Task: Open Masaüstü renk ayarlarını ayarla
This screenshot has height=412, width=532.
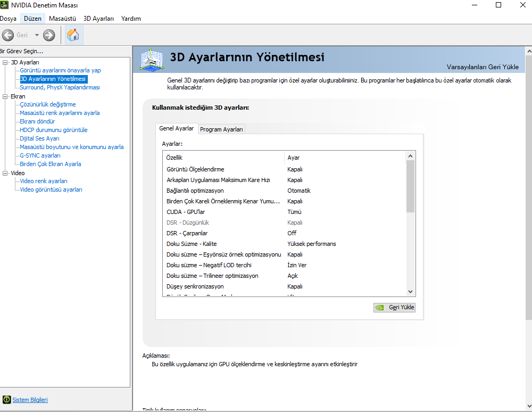Action: coord(60,113)
